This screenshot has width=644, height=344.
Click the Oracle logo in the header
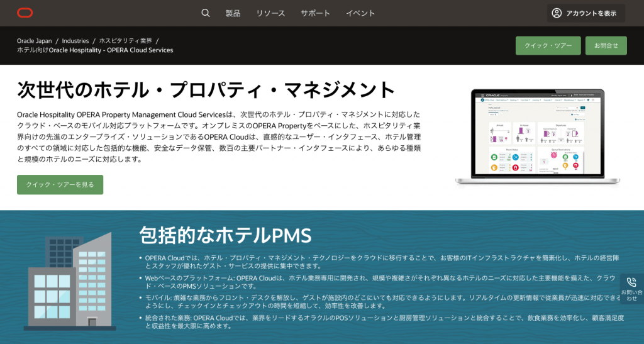[25, 13]
